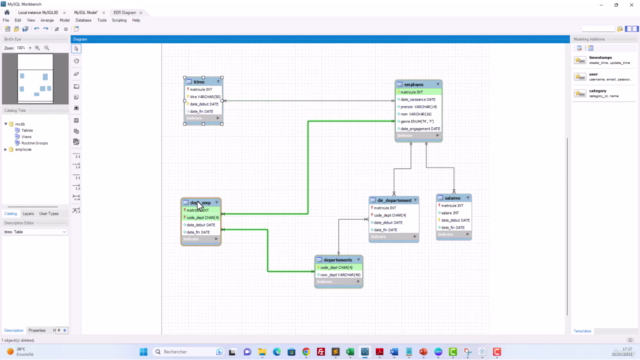This screenshot has height=360, width=640.
Task: Switch to the Layers tab
Action: coord(28,213)
